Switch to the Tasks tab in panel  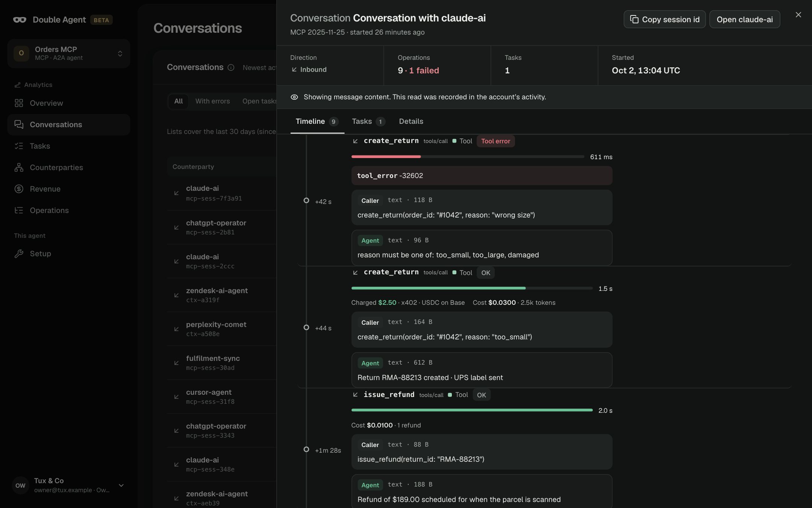(368, 122)
